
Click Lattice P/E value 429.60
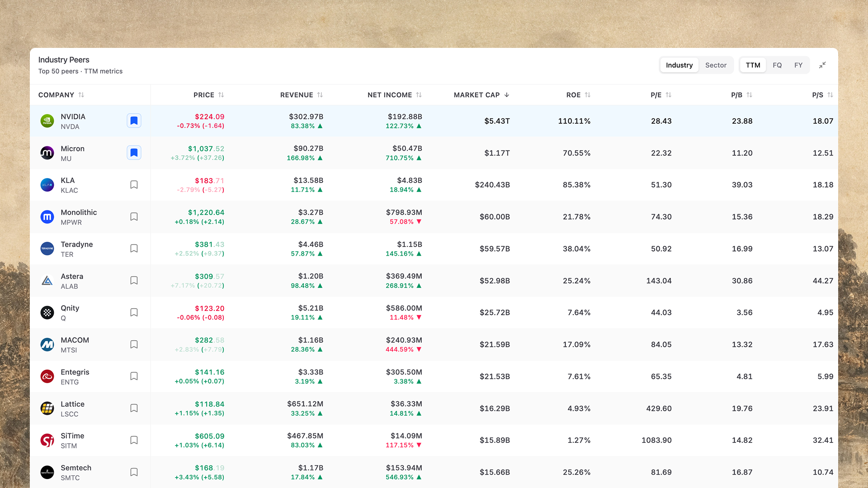click(x=659, y=408)
